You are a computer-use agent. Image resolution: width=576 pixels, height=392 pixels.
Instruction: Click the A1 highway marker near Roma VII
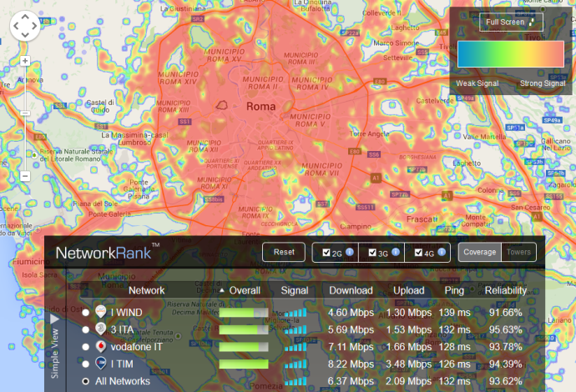(376, 178)
